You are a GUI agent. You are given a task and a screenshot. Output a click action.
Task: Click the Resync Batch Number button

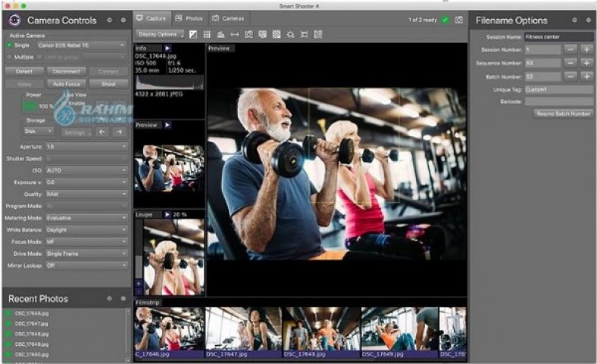563,114
